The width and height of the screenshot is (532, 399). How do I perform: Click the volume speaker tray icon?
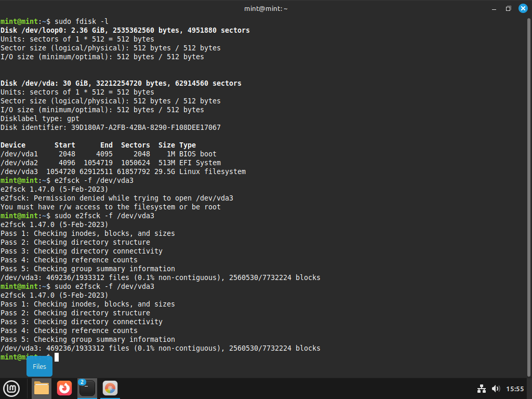pos(495,389)
